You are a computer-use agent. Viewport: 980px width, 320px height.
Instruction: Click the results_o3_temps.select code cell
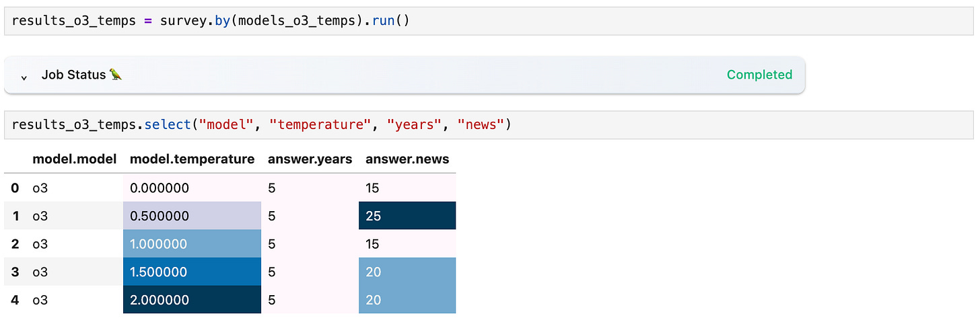click(489, 124)
